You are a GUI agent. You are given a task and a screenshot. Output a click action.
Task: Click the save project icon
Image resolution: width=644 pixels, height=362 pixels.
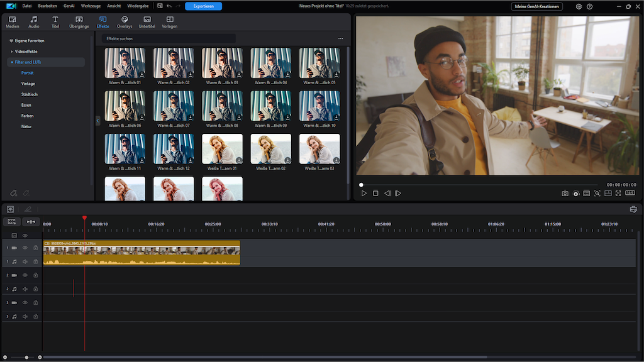click(160, 6)
